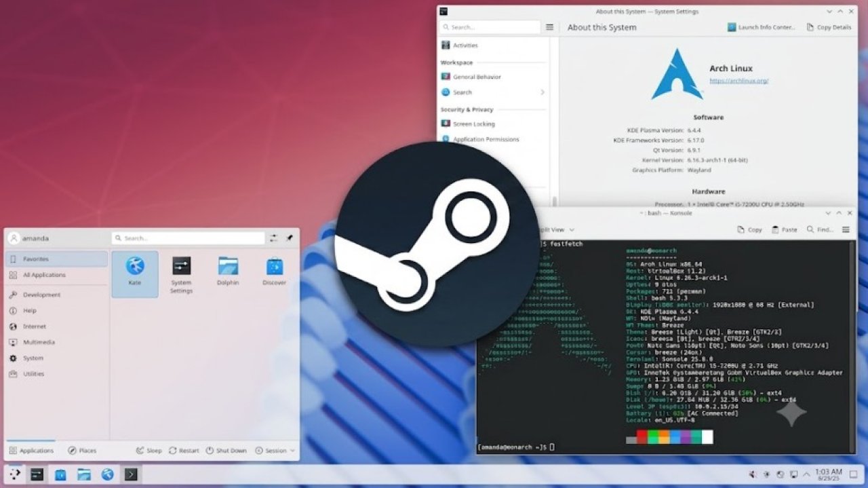Open the Application Launcher from the taskbar
868x488 pixels.
[x=15, y=474]
